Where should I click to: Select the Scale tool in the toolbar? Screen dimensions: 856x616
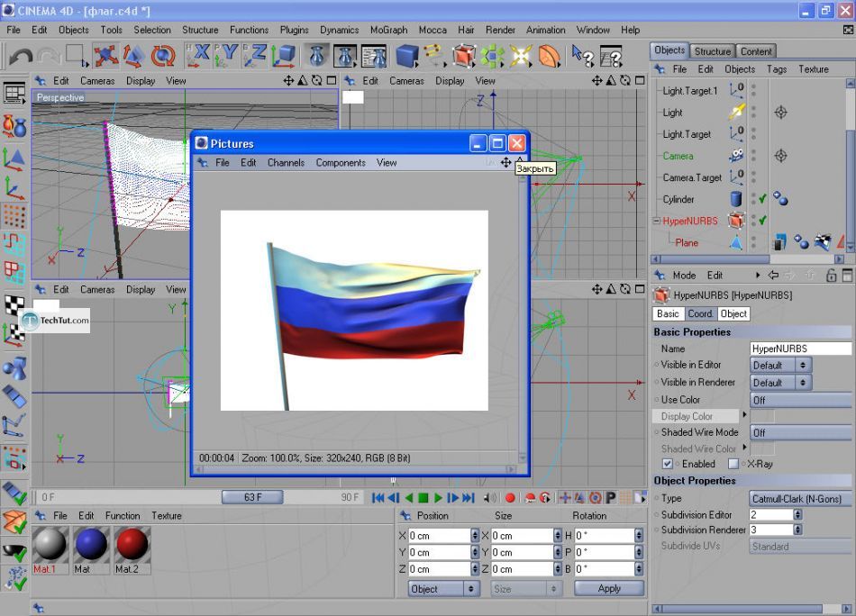(x=133, y=56)
